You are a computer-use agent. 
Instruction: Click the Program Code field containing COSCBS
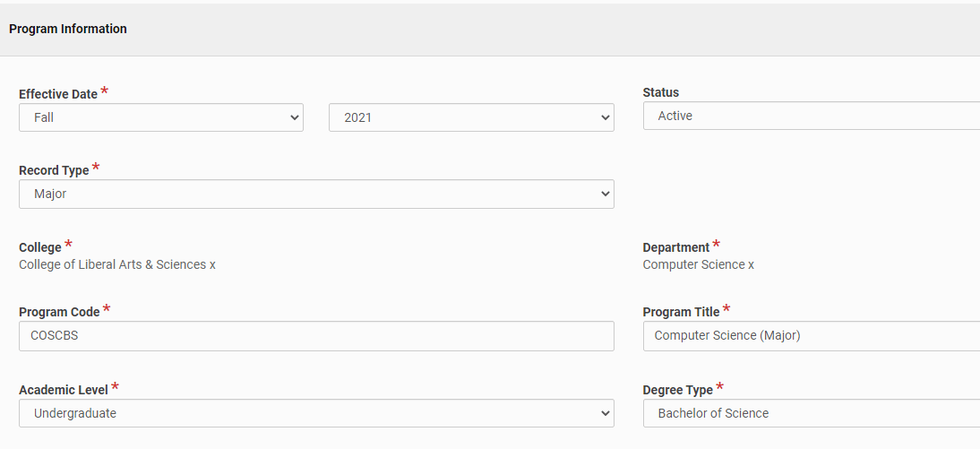pyautogui.click(x=316, y=336)
